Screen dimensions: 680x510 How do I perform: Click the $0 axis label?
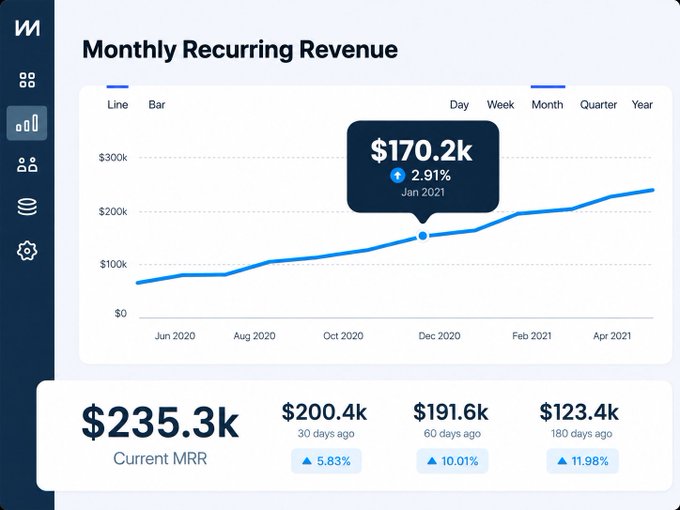(x=121, y=314)
